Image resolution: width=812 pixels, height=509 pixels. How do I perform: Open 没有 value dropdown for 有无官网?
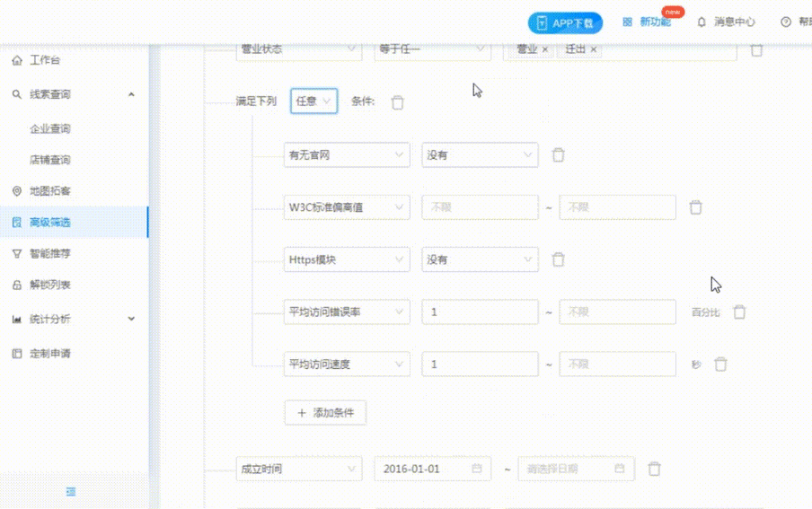coord(480,154)
